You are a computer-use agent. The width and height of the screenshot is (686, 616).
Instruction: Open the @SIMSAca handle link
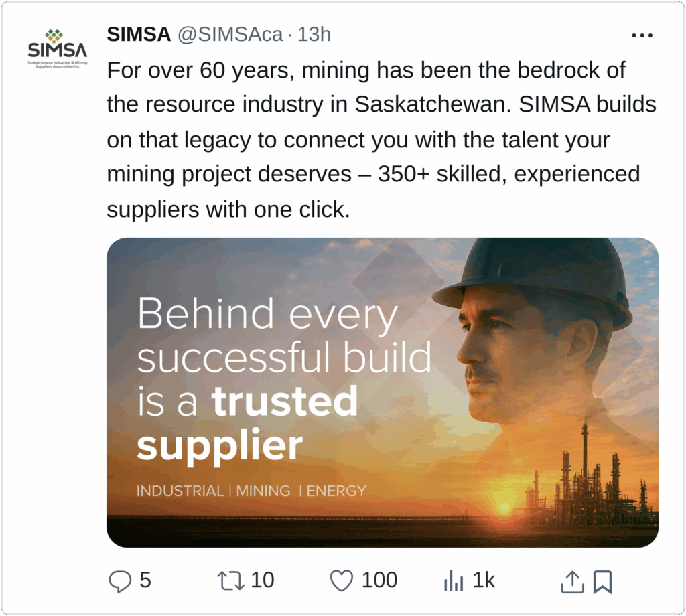click(230, 35)
